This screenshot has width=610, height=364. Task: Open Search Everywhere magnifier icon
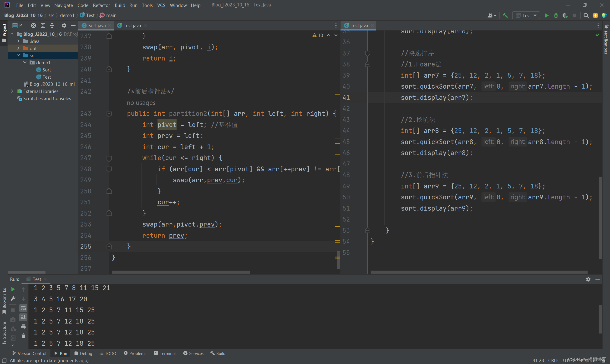[586, 15]
